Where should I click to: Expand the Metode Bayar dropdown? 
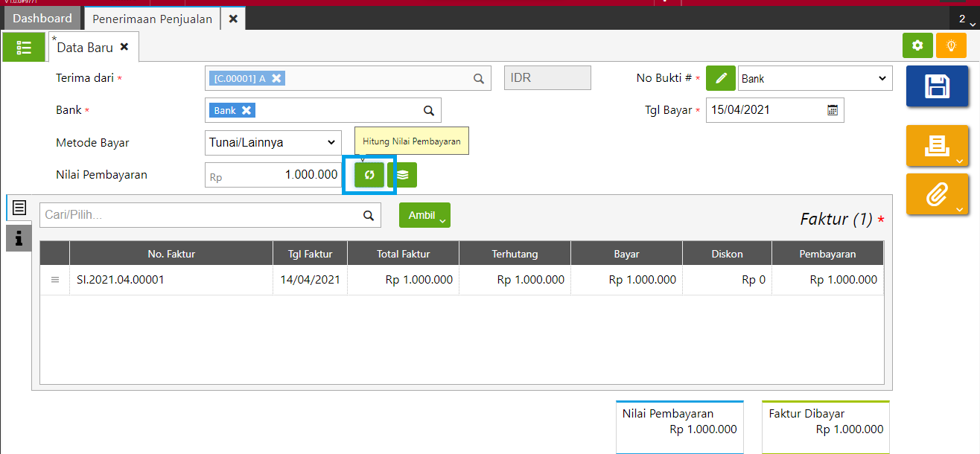pyautogui.click(x=273, y=142)
